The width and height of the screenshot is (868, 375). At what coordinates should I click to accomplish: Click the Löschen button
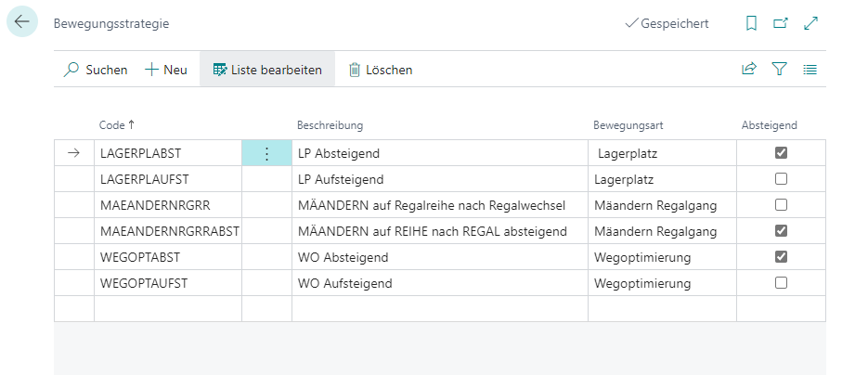[380, 70]
